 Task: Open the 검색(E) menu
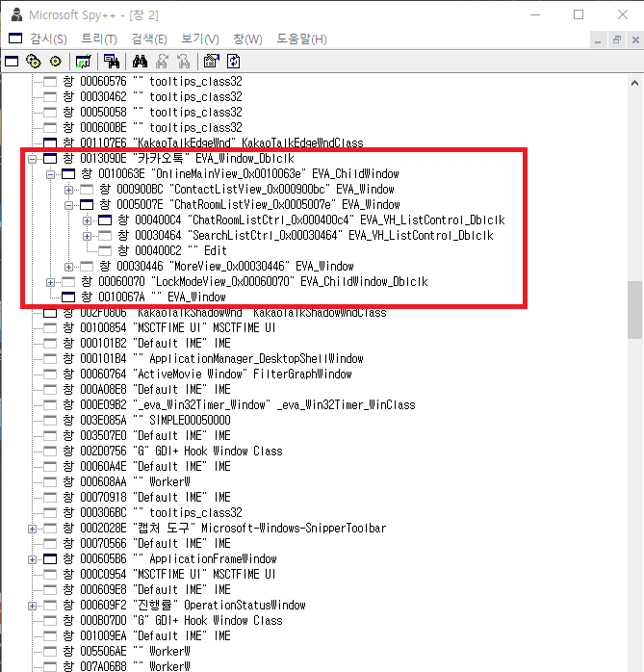click(x=149, y=39)
